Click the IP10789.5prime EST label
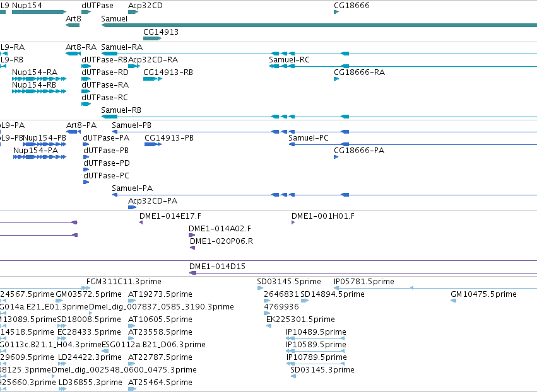537x392 pixels. pos(317,357)
